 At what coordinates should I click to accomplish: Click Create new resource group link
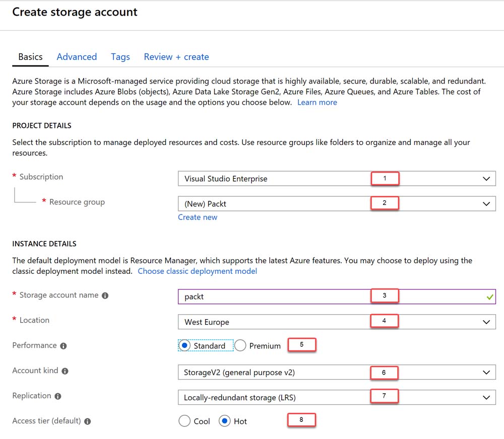click(x=198, y=217)
